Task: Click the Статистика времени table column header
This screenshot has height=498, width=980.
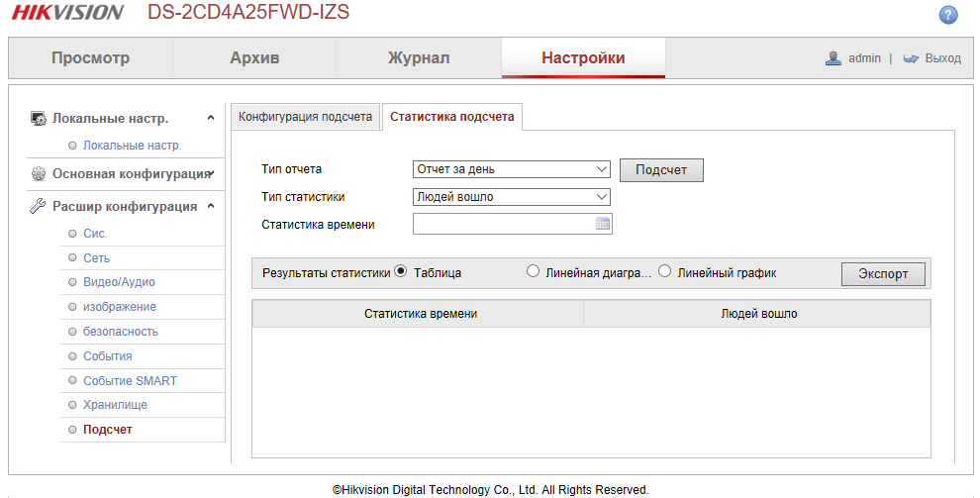Action: (x=418, y=314)
